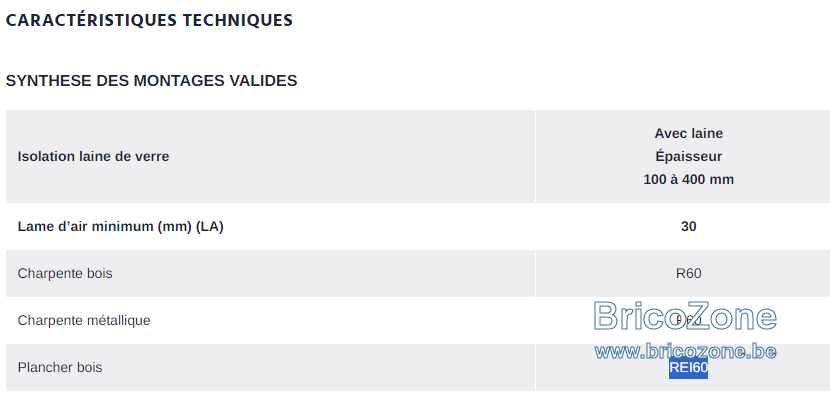The image size is (830, 395).
Task: Click the Charpente bois table row
Action: [x=418, y=274]
